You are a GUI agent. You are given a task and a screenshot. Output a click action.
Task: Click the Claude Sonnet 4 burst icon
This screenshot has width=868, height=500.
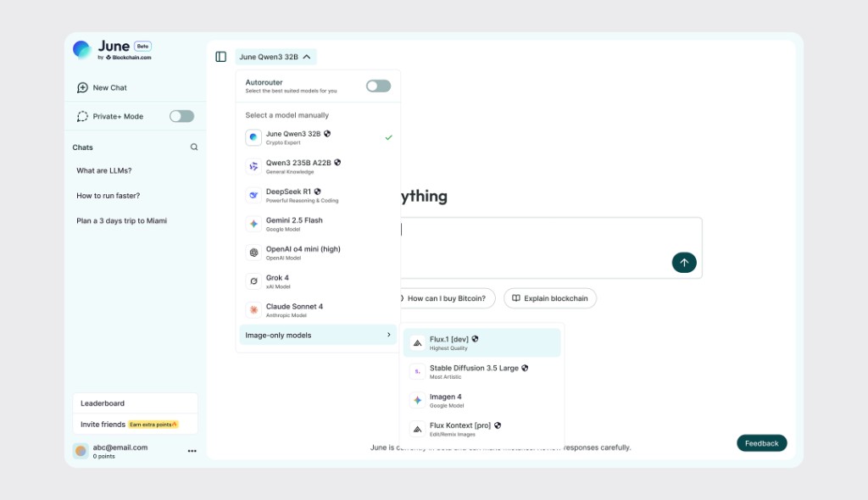coord(253,310)
